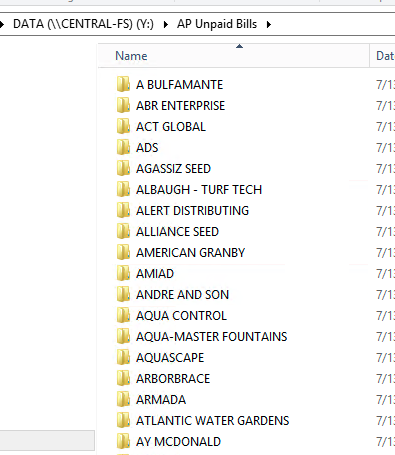Viewport: 395px width, 455px height.
Task: Select ALBAUGH - TURF TECH folder icon
Action: pyautogui.click(x=123, y=189)
